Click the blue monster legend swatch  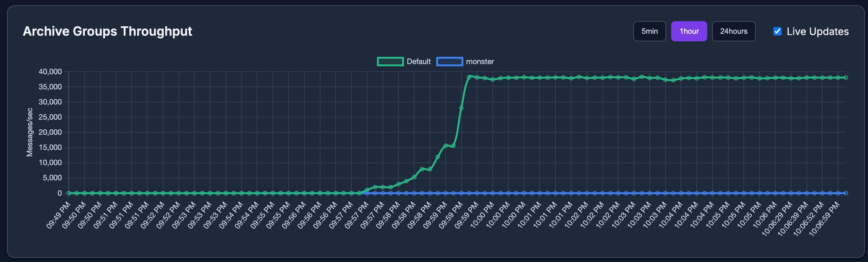[449, 61]
